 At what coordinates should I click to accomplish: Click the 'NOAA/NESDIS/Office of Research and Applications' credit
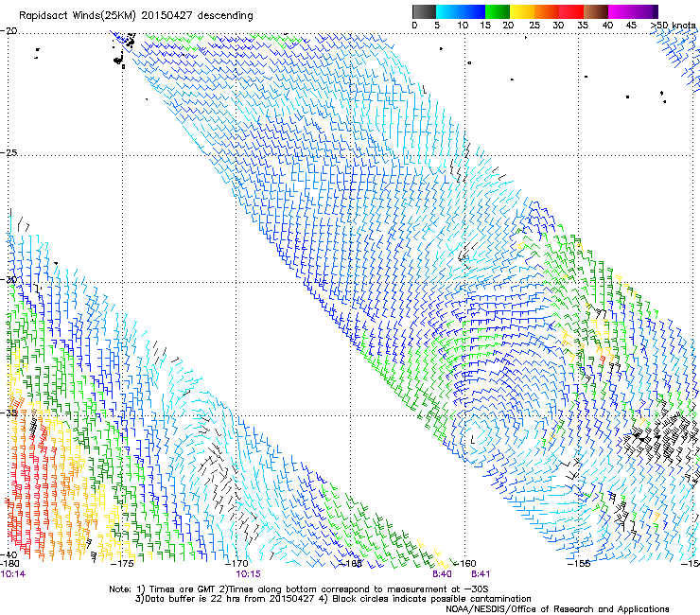(x=557, y=609)
